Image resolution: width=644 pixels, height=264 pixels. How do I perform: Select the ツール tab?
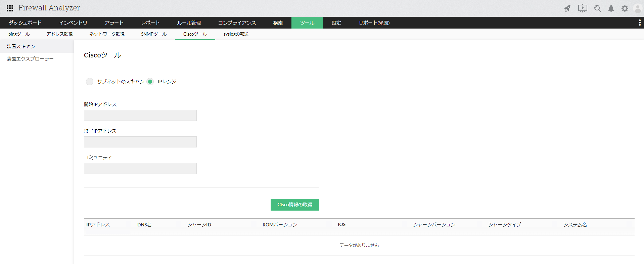[307, 23]
